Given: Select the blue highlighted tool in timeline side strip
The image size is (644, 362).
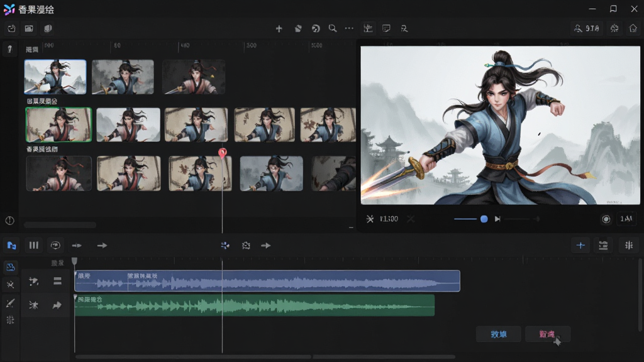Looking at the screenshot, I should click(10, 267).
